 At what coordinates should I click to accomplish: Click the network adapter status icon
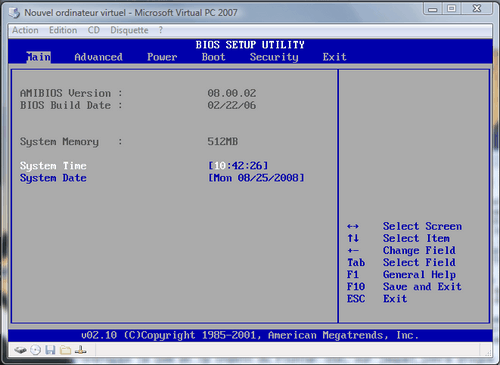point(80,350)
